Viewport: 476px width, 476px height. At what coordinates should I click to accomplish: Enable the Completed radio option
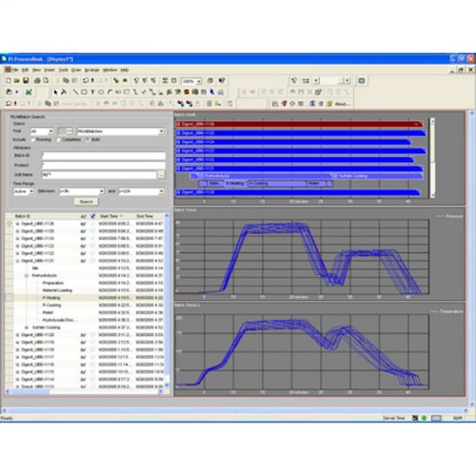[58, 140]
